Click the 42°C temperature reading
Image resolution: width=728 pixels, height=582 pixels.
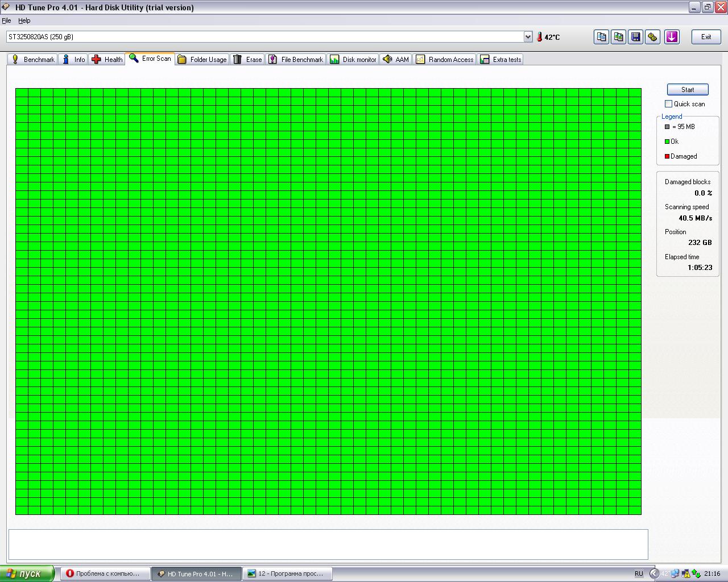click(x=552, y=37)
